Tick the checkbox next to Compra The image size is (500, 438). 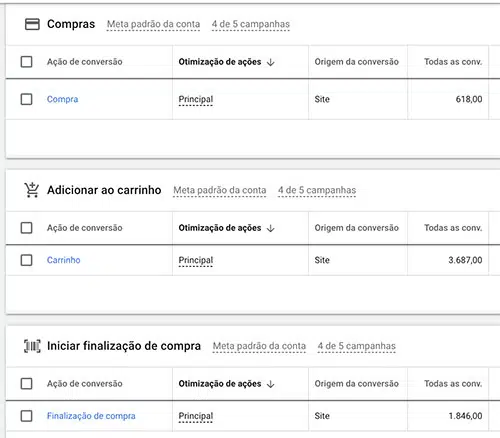click(x=26, y=99)
